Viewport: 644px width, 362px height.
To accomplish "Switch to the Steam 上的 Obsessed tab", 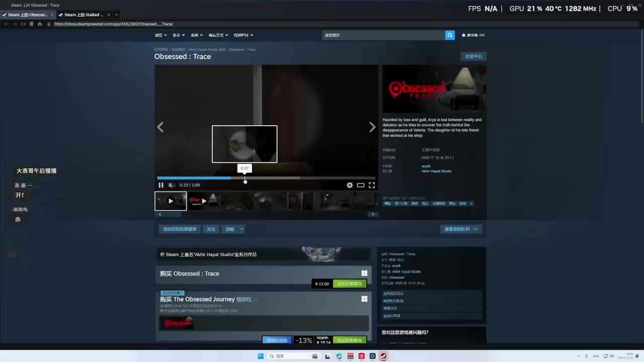I will point(28,15).
